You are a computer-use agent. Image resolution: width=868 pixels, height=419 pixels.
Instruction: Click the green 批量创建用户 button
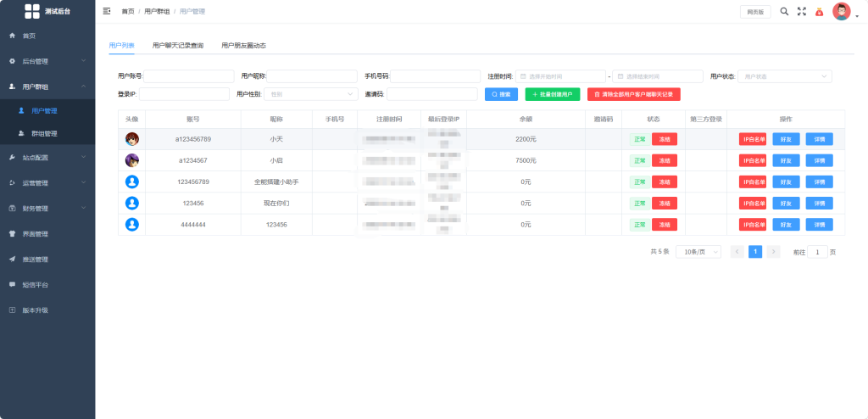coord(553,94)
